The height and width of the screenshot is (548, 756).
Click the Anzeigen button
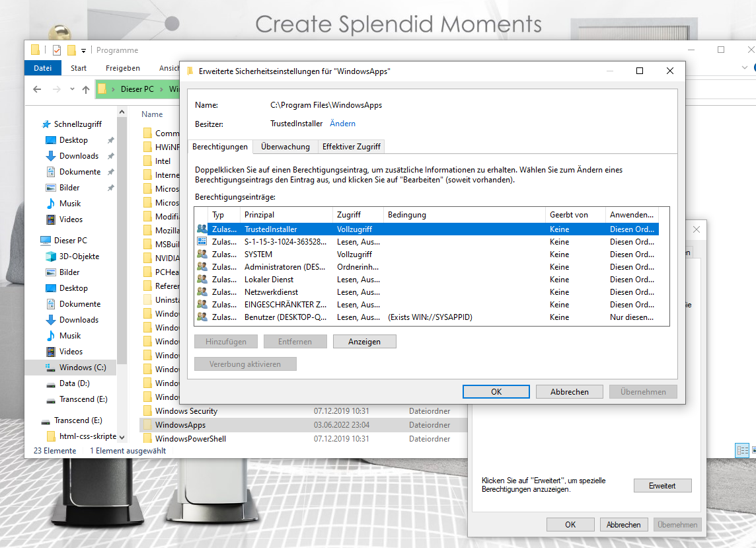365,342
